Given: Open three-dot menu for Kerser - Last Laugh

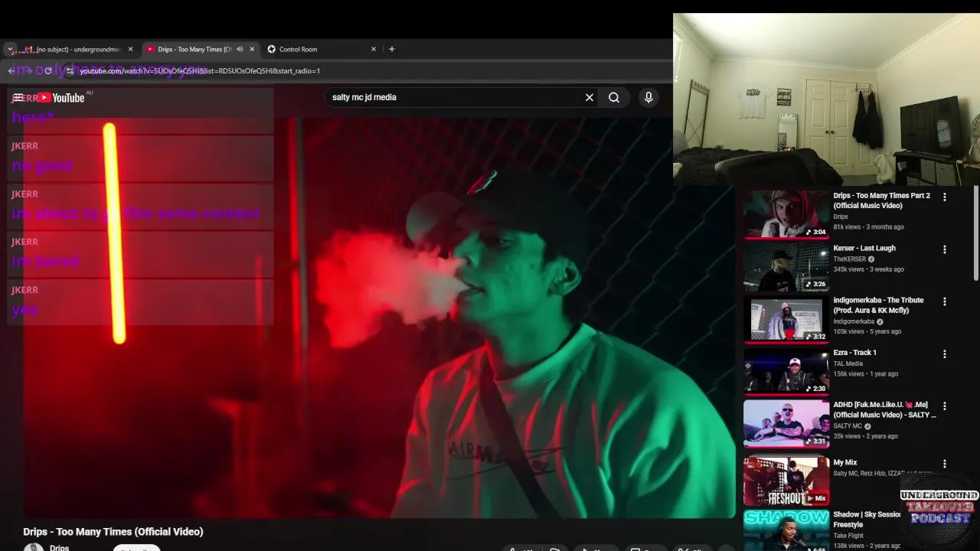Looking at the screenshot, I should tap(944, 249).
